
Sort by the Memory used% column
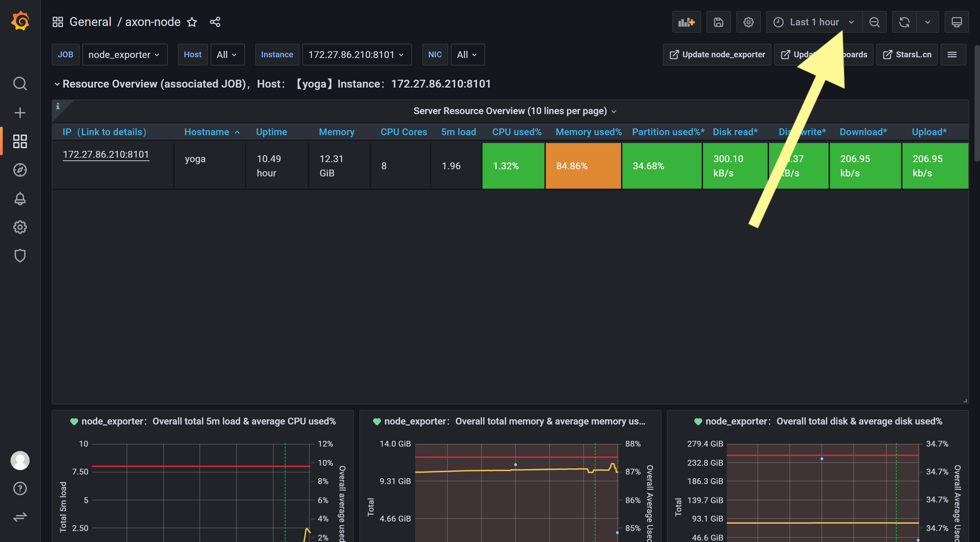[x=588, y=132]
